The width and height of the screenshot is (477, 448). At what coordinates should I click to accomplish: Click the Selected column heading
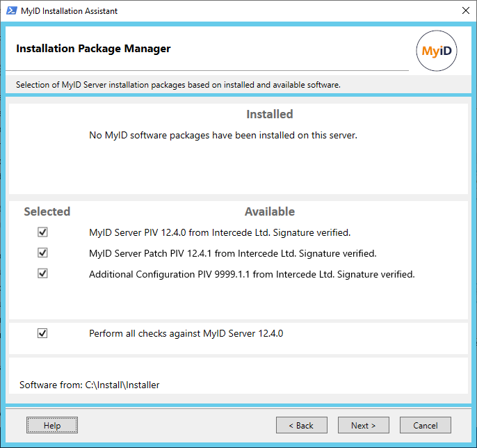click(47, 211)
